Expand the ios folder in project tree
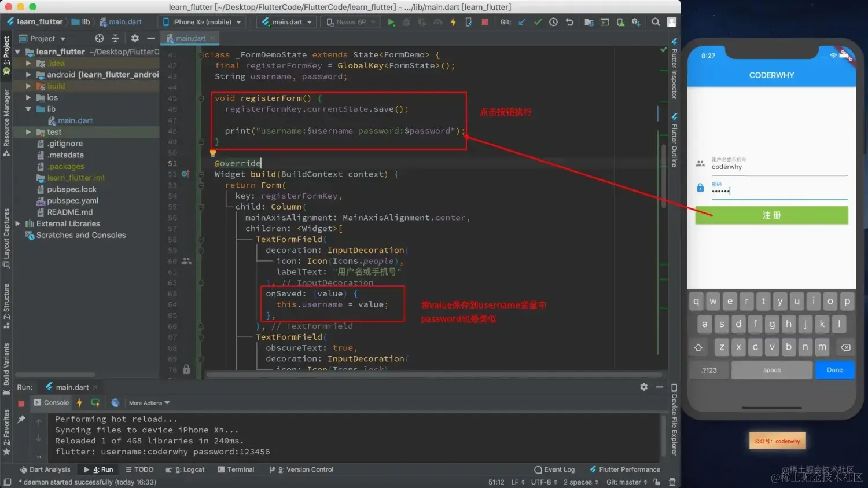The image size is (868, 488). [28, 97]
